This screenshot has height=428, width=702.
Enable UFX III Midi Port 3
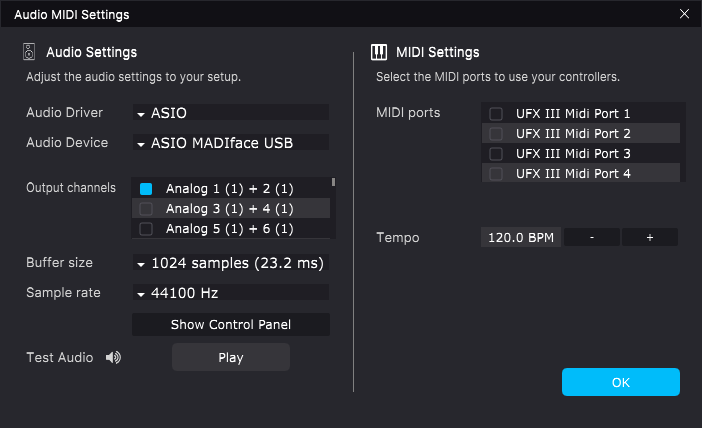(x=496, y=154)
